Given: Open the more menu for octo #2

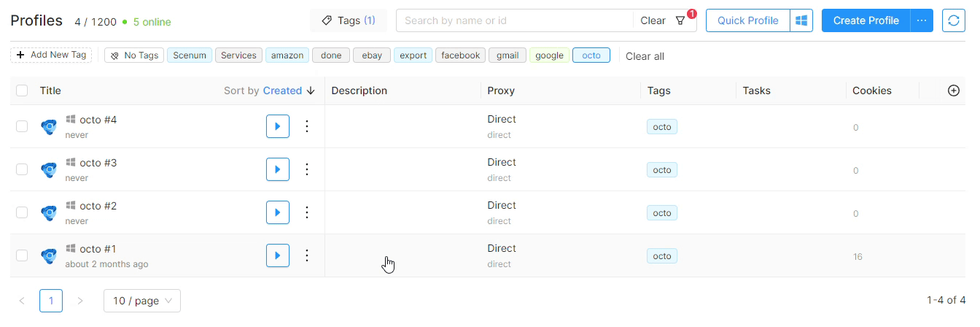Looking at the screenshot, I should 307,212.
